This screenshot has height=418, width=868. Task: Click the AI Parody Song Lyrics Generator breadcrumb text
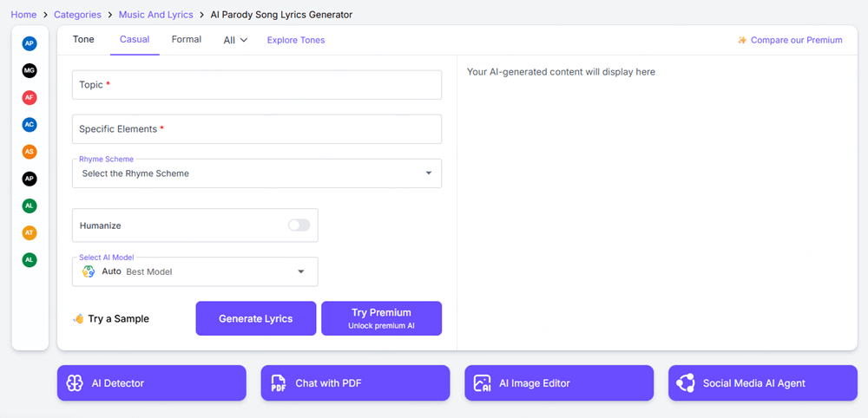[x=281, y=15]
